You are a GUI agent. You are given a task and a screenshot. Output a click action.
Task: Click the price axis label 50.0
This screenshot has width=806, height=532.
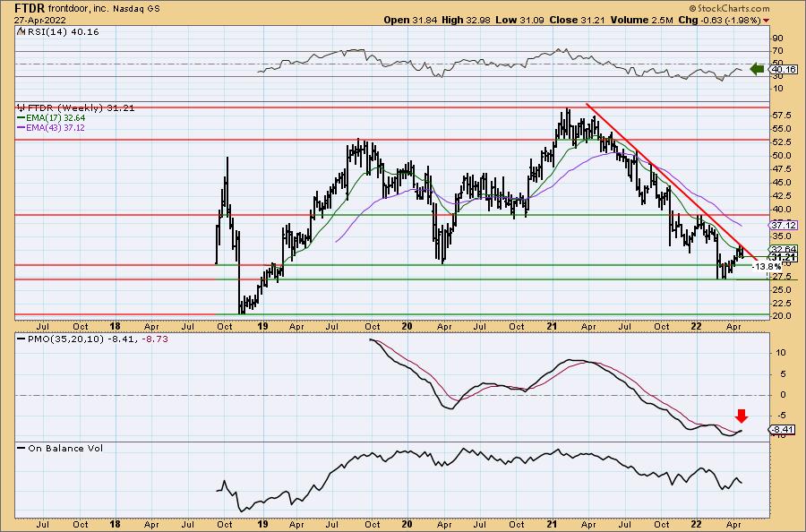point(781,156)
